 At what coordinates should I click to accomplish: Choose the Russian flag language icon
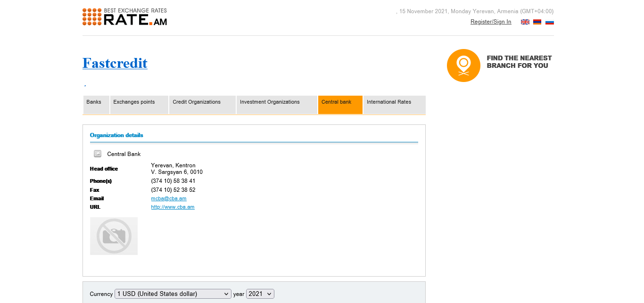click(x=549, y=22)
